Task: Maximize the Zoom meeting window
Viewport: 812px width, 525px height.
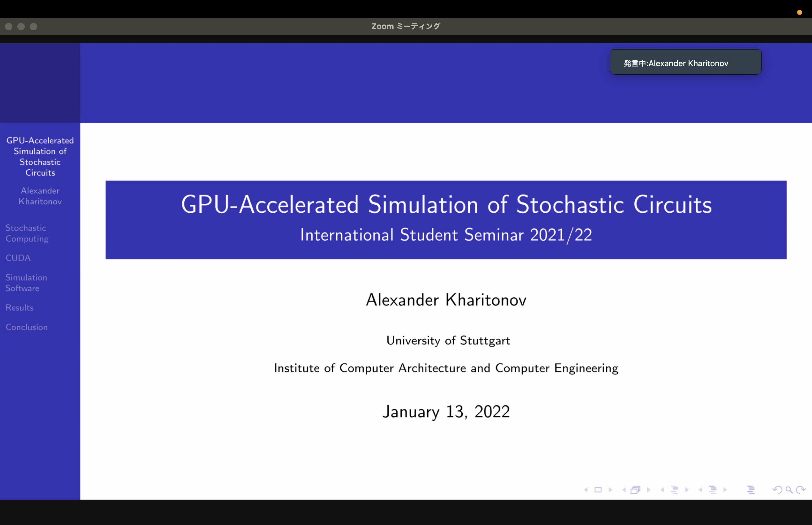Action: coord(33,27)
